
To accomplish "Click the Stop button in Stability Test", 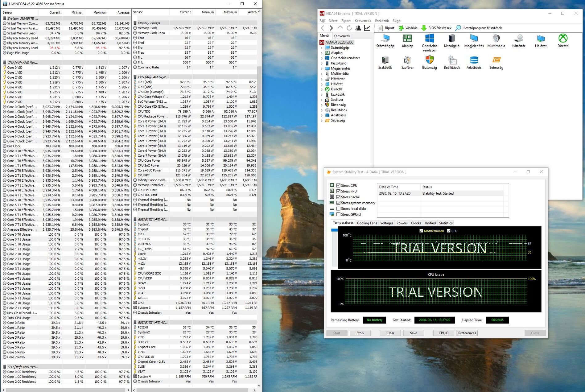I will 360,333.
